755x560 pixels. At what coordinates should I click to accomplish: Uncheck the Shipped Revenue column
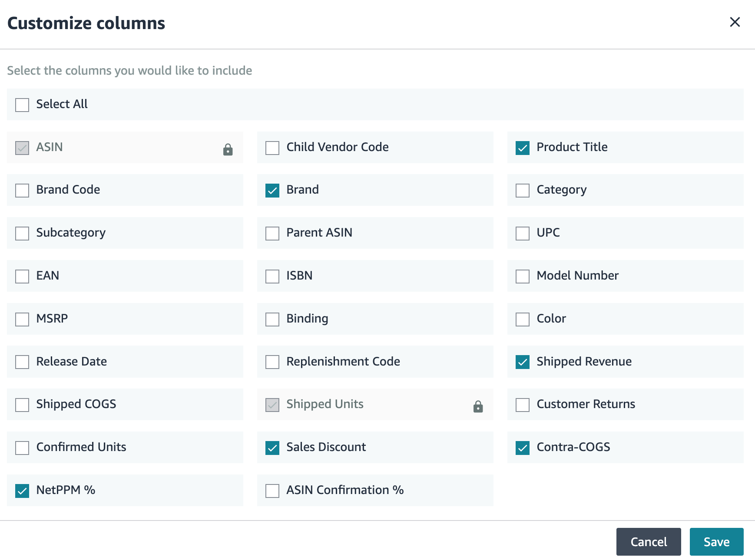522,362
